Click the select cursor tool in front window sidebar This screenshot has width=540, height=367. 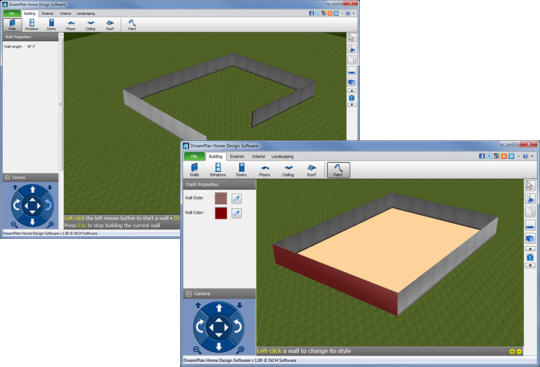(x=530, y=185)
